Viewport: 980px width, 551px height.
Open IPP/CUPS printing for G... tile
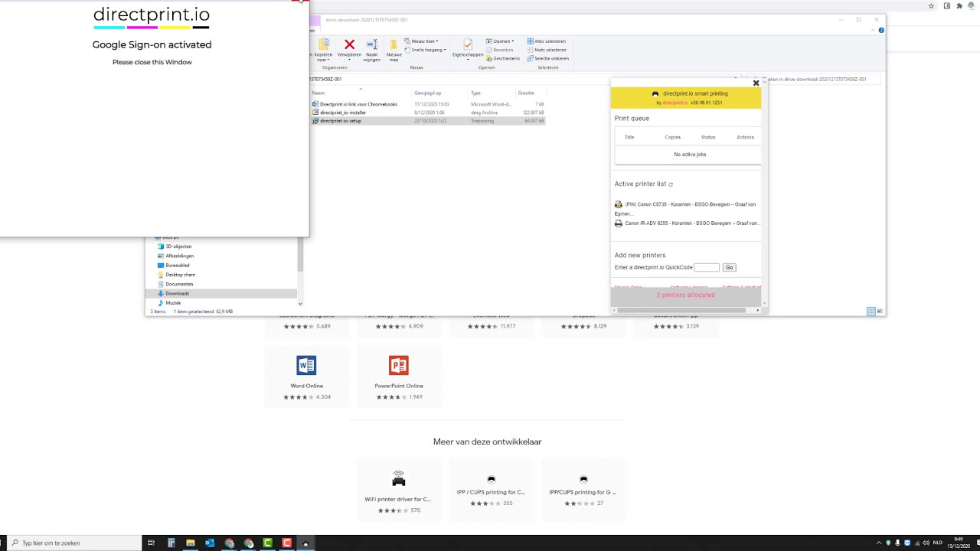tap(583, 490)
